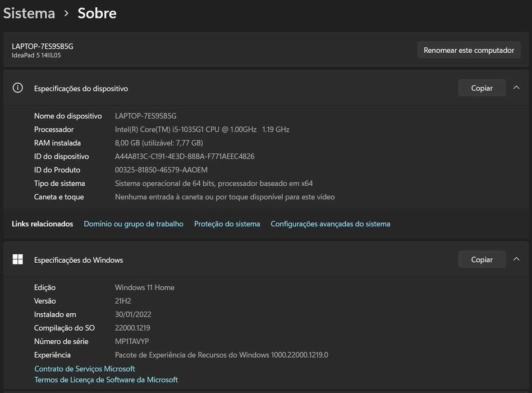
Task: Select the Pacote de Experiência de Recursos value
Action: coord(222,355)
